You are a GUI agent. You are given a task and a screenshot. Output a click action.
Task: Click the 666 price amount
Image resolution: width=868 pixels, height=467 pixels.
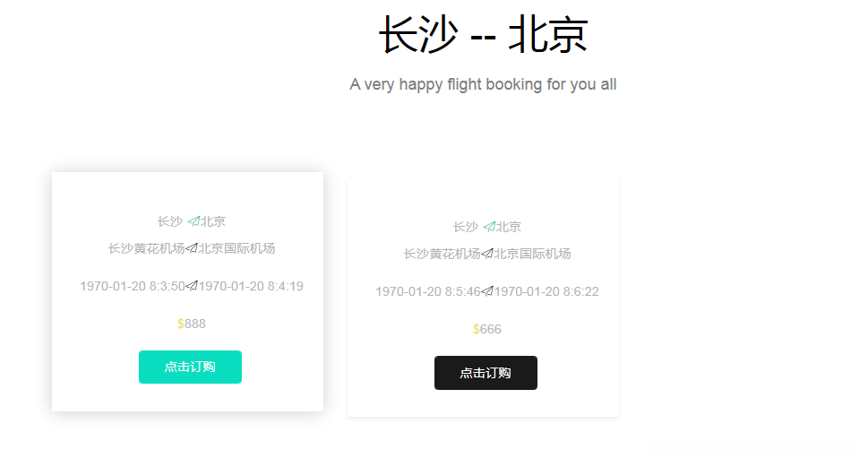click(x=491, y=329)
